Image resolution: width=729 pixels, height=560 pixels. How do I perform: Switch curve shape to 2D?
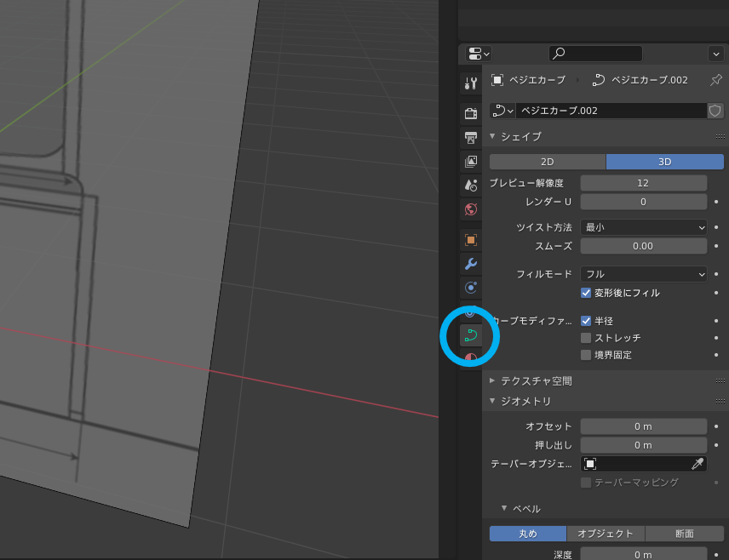pos(548,162)
